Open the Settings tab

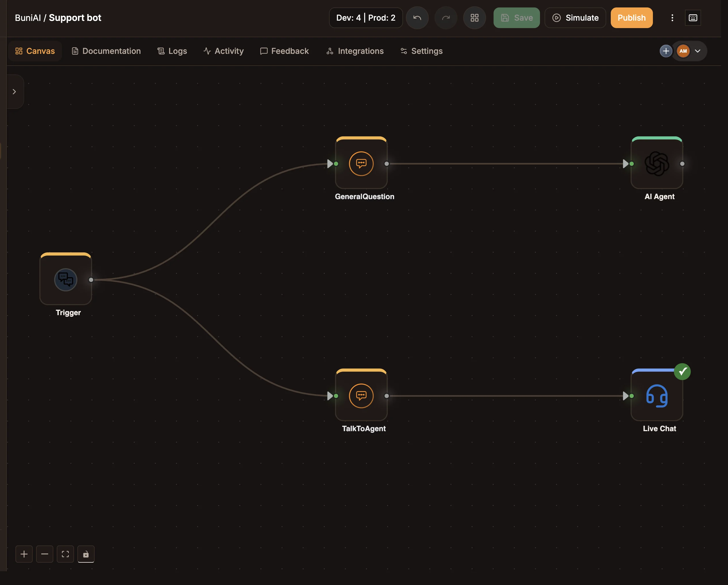coord(421,51)
